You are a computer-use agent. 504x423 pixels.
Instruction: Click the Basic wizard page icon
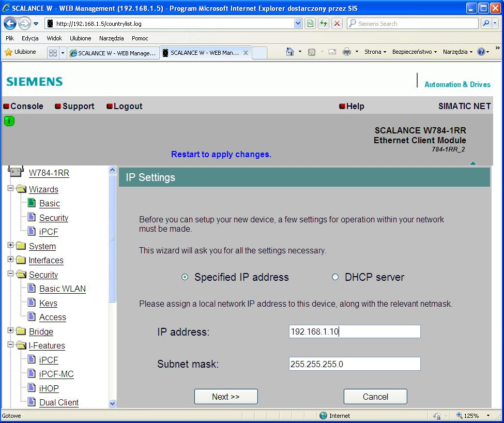[32, 203]
